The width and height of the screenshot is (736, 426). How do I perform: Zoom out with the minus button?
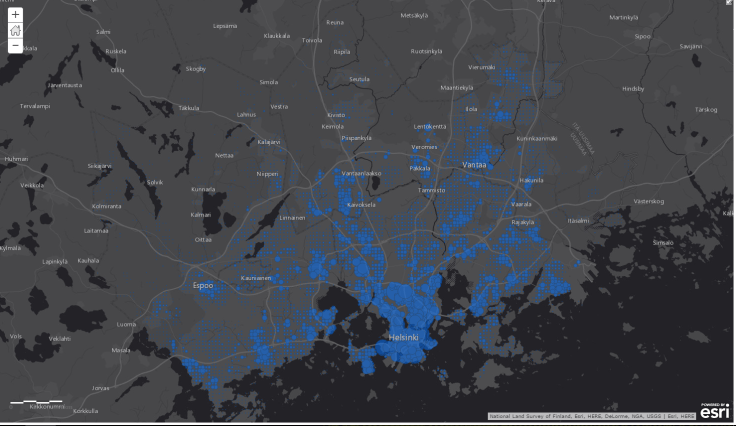(x=15, y=46)
